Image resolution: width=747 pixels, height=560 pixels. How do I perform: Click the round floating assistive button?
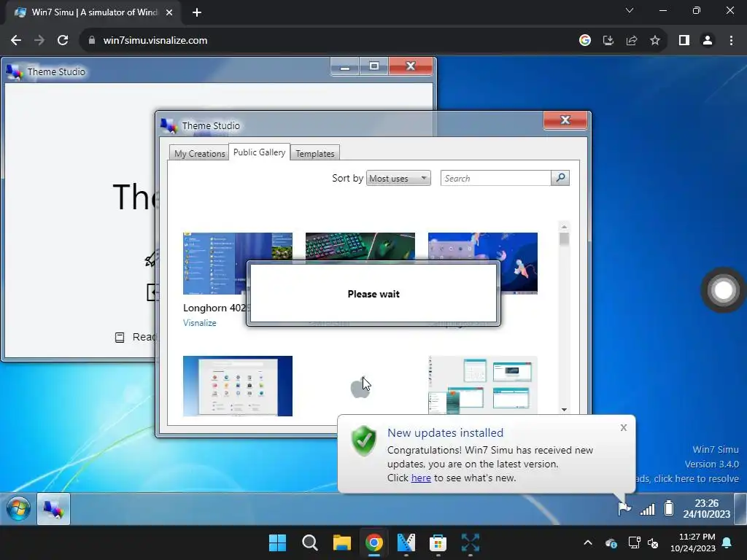[723, 290]
